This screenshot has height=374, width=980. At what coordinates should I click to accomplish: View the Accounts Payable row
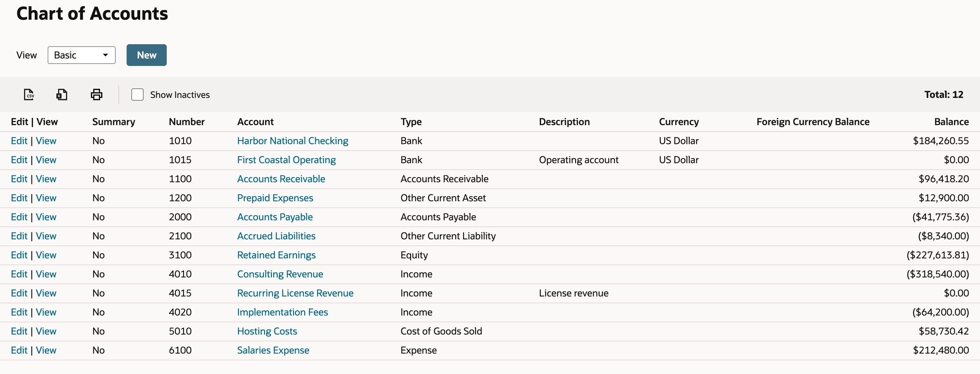pyautogui.click(x=46, y=217)
